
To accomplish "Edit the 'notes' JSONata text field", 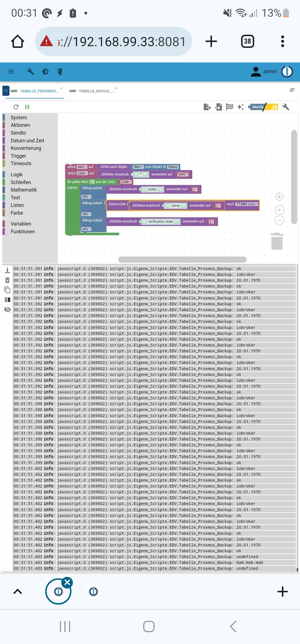I will click(x=152, y=189).
